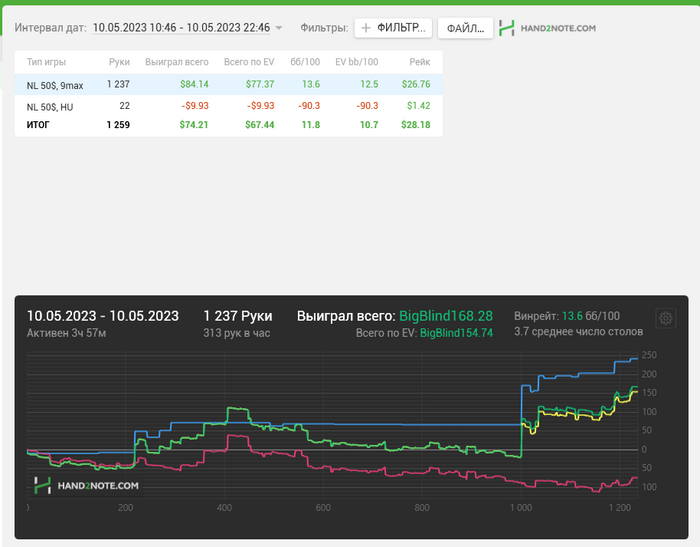Click the ФИЛЬТР... add filter button
The height and width of the screenshot is (547, 700).
pyautogui.click(x=393, y=28)
